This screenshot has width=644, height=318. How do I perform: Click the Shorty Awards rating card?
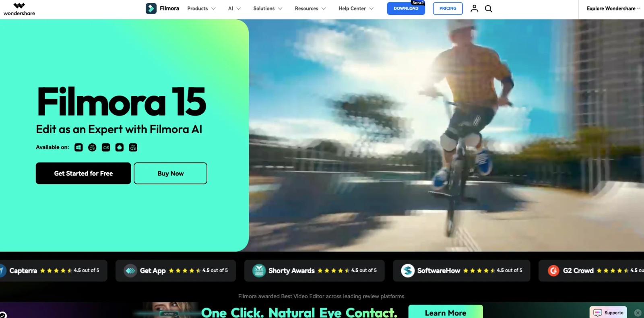314,271
